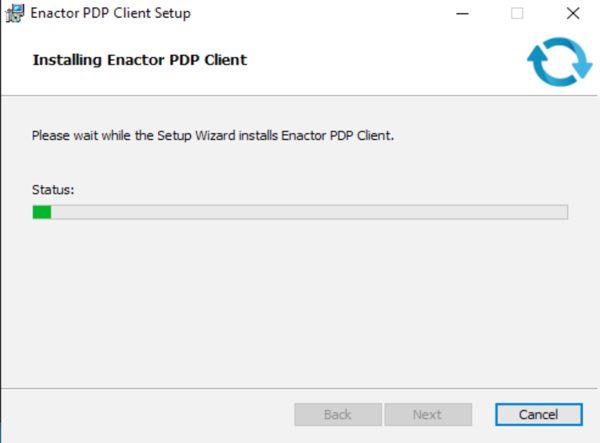Screen dimensions: 600x443
Task: Click the 'Status:' label
Action: pos(53,189)
